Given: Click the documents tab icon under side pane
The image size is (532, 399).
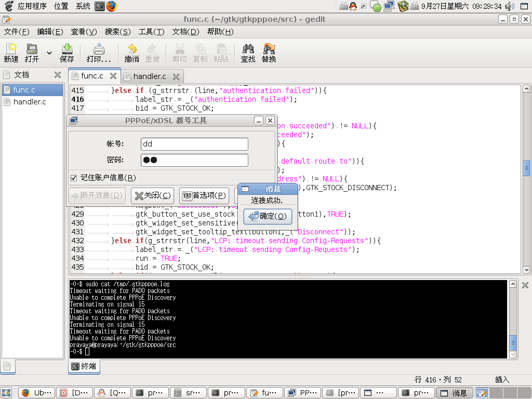Looking at the screenshot, I should [x=7, y=366].
